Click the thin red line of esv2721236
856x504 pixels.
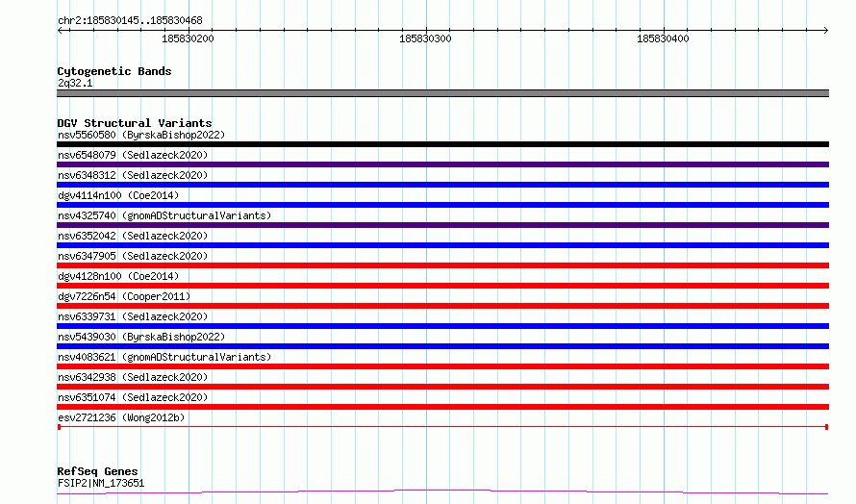[442, 427]
